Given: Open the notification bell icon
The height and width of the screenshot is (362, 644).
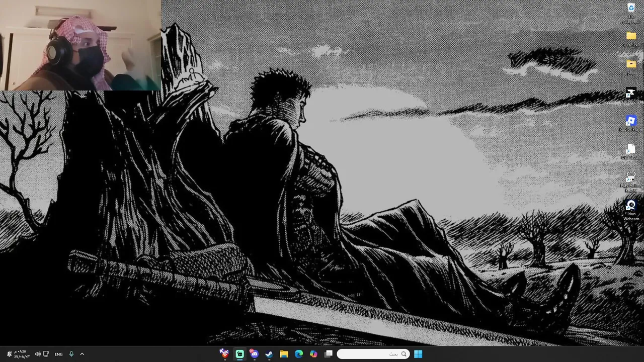Looking at the screenshot, I should click(x=9, y=354).
